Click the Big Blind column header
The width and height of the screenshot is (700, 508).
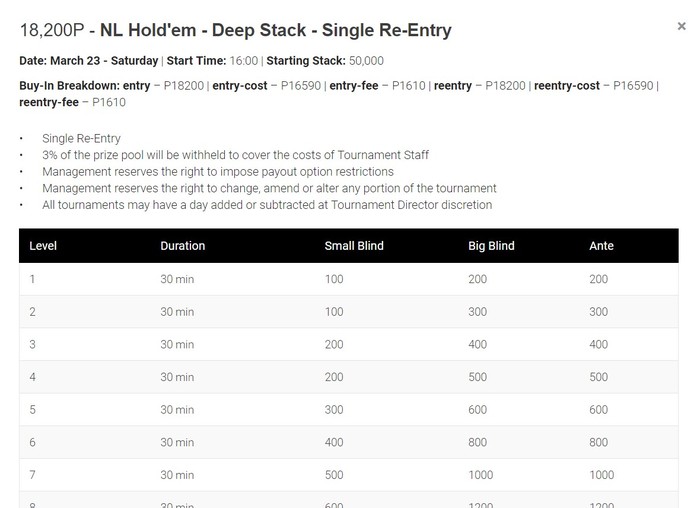click(491, 246)
